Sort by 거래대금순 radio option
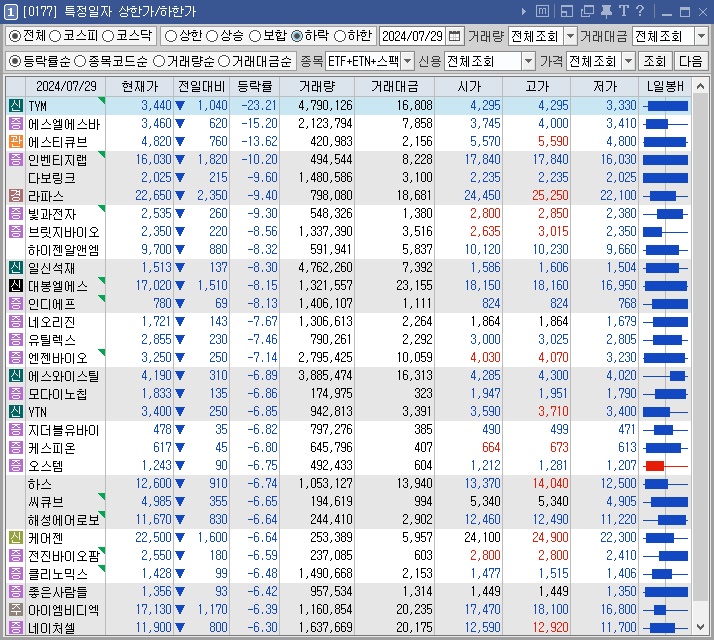The height and width of the screenshot is (640, 714). point(224,61)
